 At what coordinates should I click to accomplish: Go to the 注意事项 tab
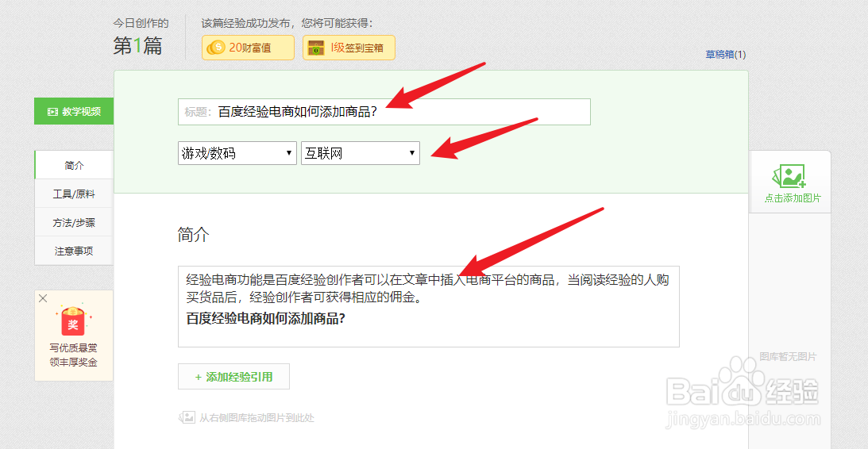tap(74, 251)
